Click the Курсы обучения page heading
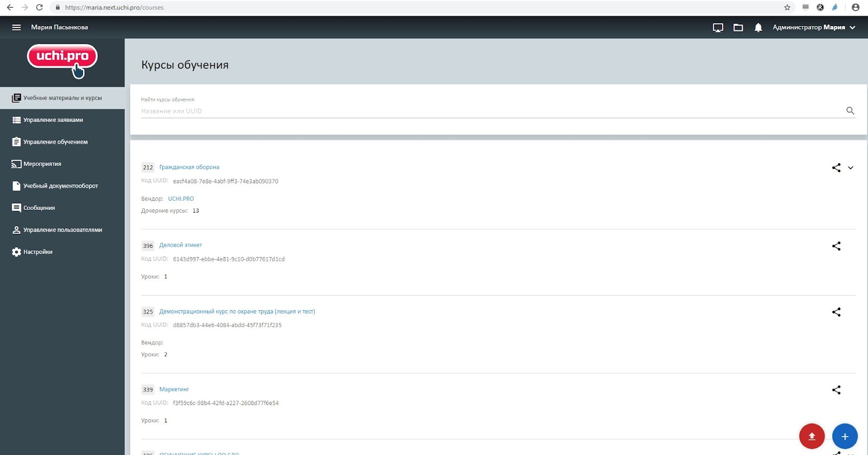The height and width of the screenshot is (455, 868). click(185, 65)
